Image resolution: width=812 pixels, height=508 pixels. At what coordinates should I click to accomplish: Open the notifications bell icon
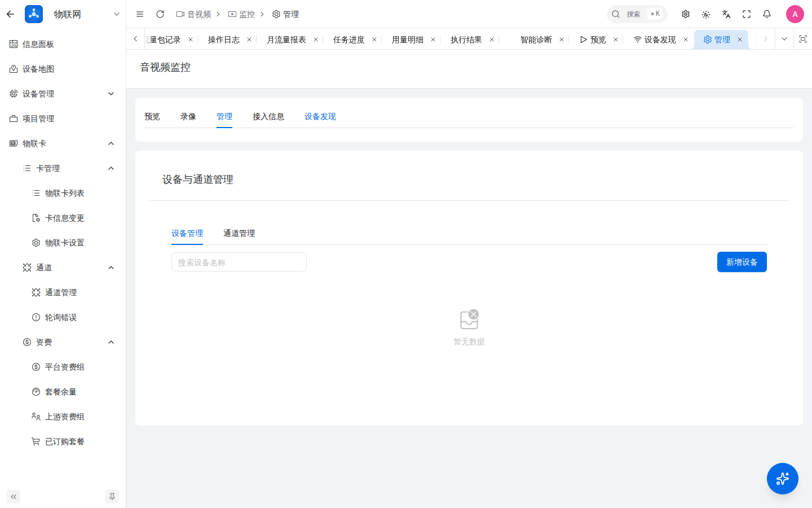(x=767, y=14)
